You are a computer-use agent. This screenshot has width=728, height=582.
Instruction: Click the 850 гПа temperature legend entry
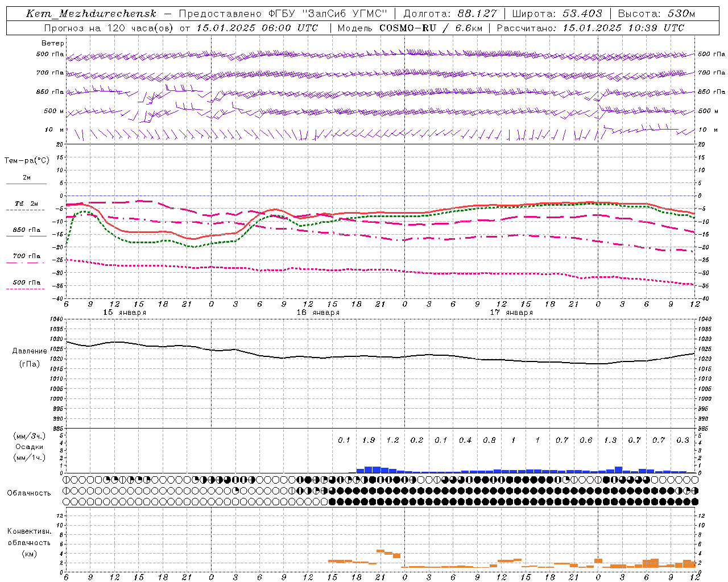pos(26,230)
